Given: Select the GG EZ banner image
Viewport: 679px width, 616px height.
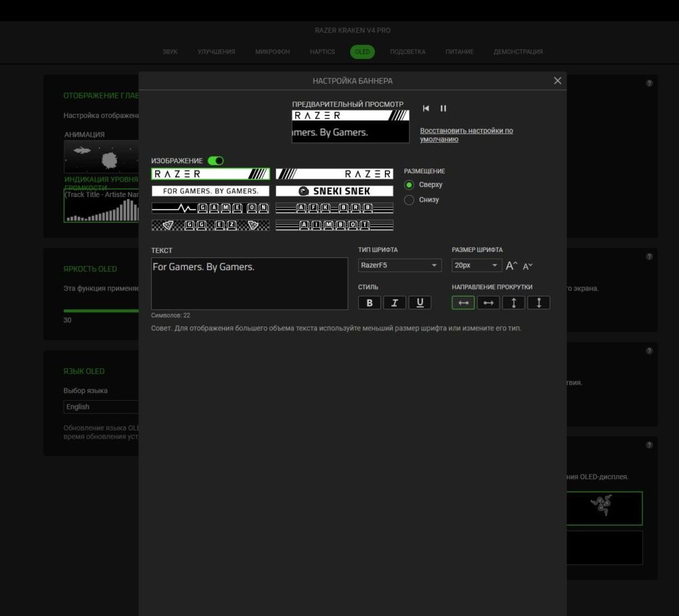Looking at the screenshot, I should [211, 225].
